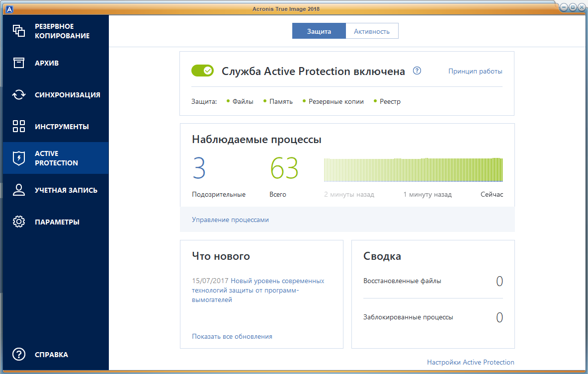
Task: Click the Account (Учетная запись) person icon
Action: pos(19,190)
